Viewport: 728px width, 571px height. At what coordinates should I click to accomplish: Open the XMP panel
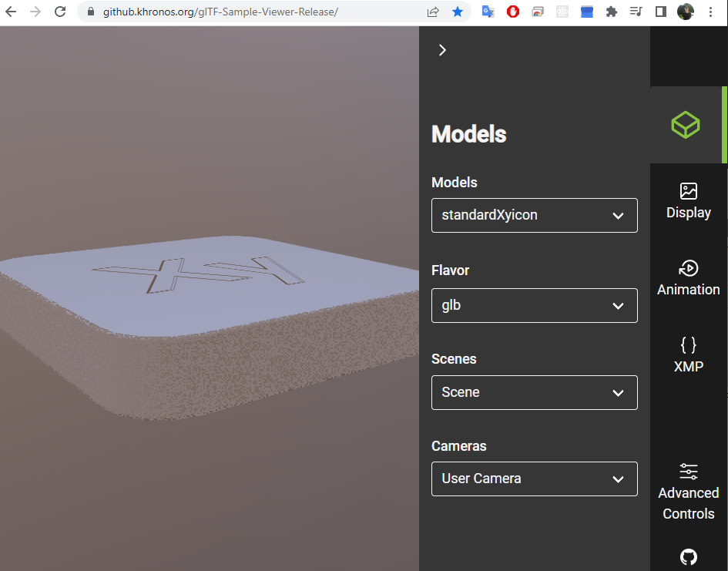pyautogui.click(x=688, y=354)
